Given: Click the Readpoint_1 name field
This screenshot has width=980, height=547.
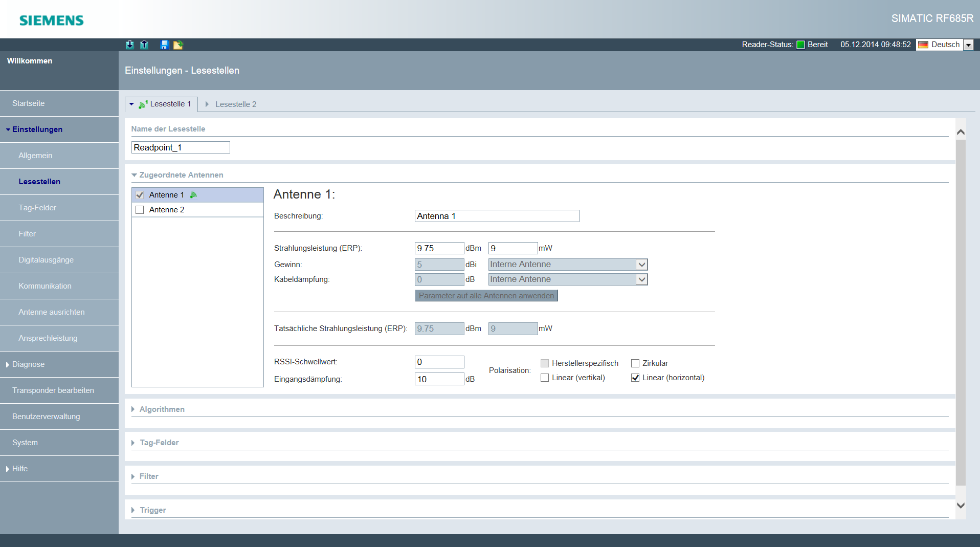Looking at the screenshot, I should [181, 147].
